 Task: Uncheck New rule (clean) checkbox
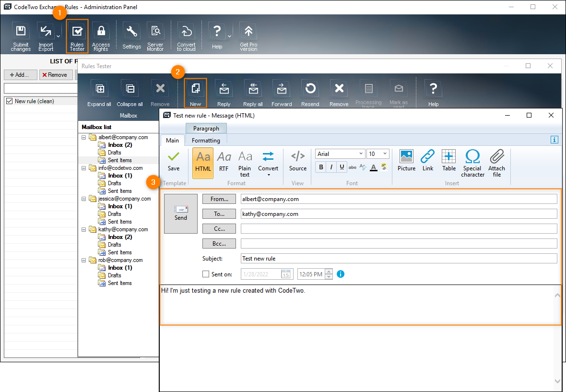point(10,101)
